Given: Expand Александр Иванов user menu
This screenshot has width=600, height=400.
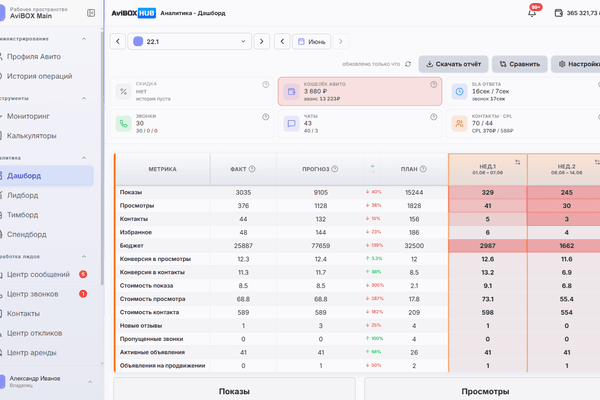Looking at the screenshot, I should pos(90,382).
